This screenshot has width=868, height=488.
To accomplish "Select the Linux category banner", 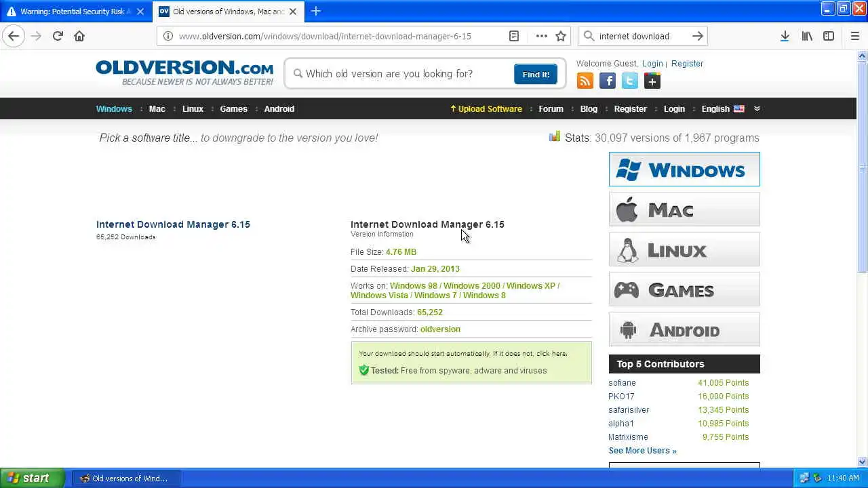I will 684,249.
